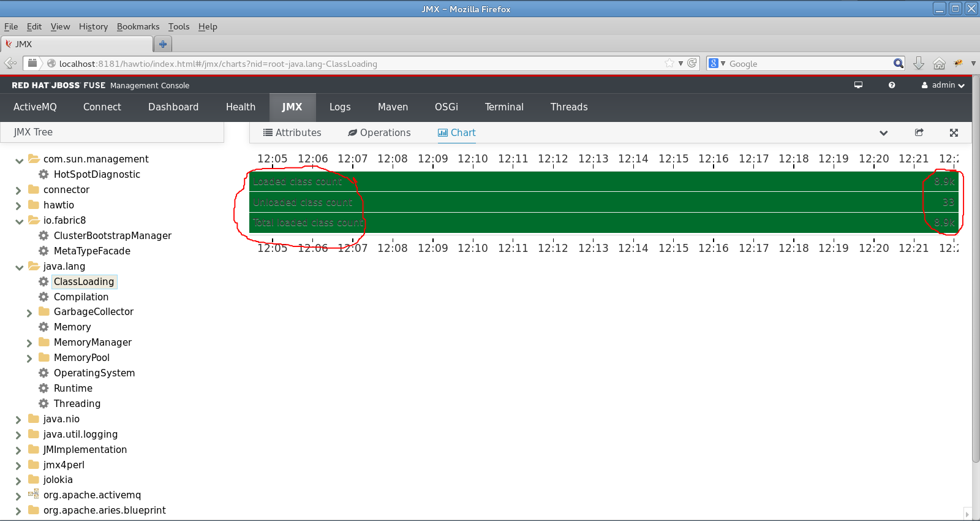Open the Dashboard navigation tab
980x521 pixels.
[x=173, y=107]
